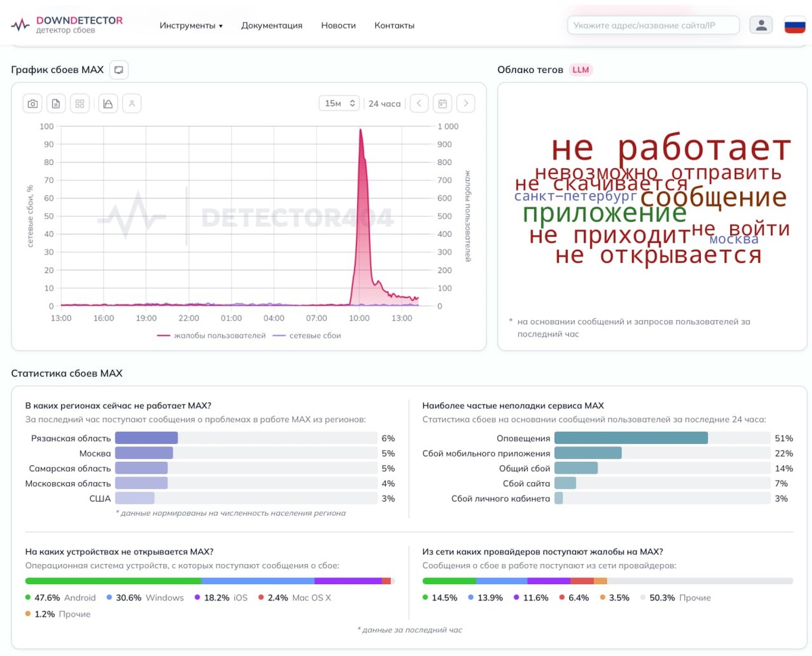812x656 pixels.
Task: Click the 47.6% Android legend entry
Action: click(60, 598)
